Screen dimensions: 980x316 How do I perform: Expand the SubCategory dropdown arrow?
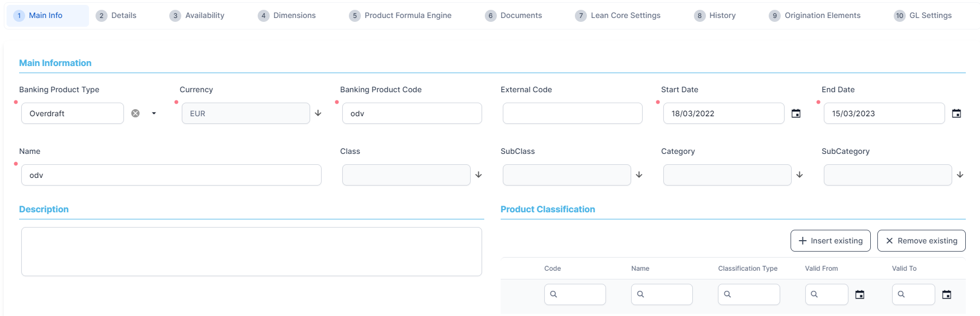pyautogui.click(x=960, y=175)
